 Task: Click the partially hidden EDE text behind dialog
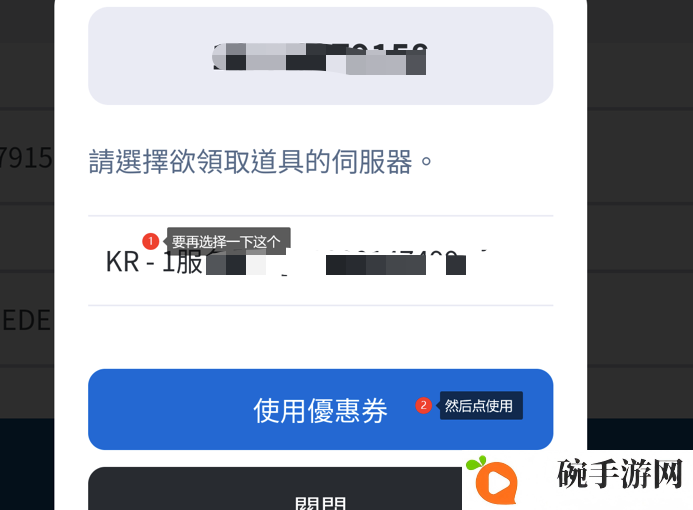tap(26, 320)
